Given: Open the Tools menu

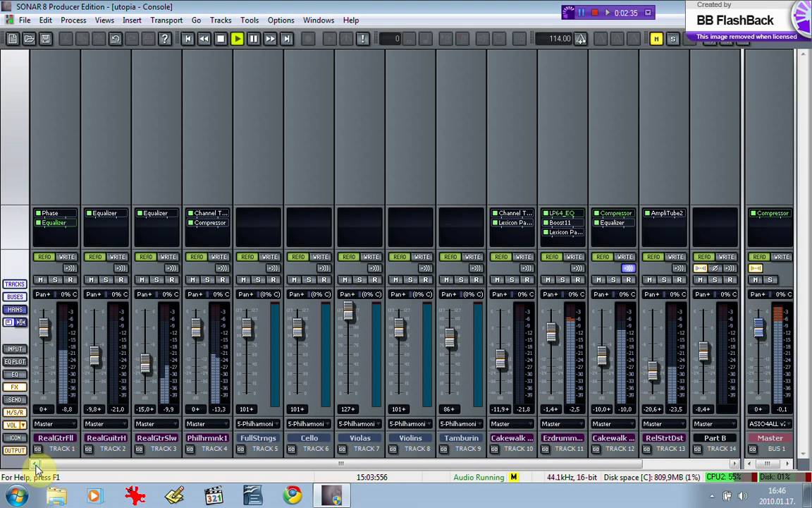Looking at the screenshot, I should 249,20.
